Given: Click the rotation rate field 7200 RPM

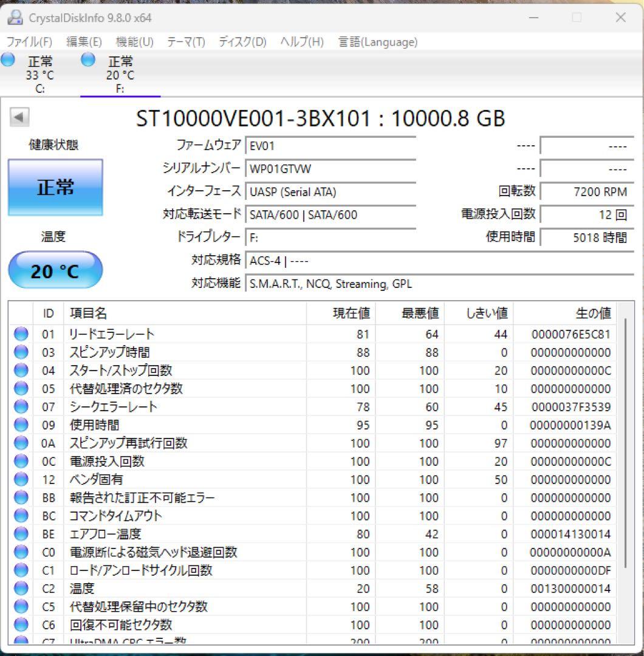Looking at the screenshot, I should coord(587,191).
